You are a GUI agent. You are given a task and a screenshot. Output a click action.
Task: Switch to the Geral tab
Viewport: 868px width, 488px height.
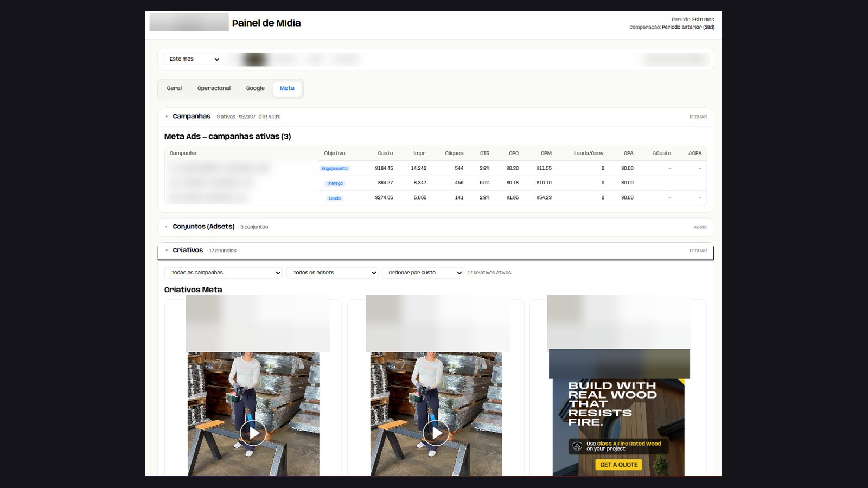(174, 88)
